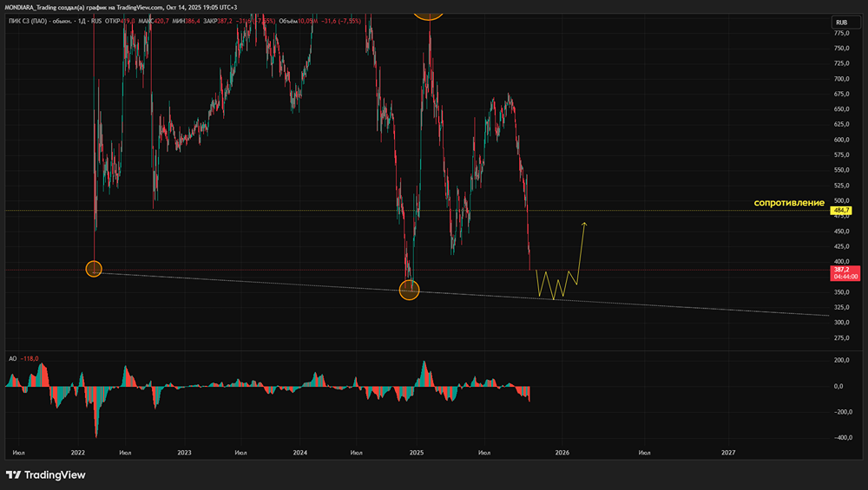Click the AO indicator label
This screenshot has width=868, height=490.
[x=13, y=358]
